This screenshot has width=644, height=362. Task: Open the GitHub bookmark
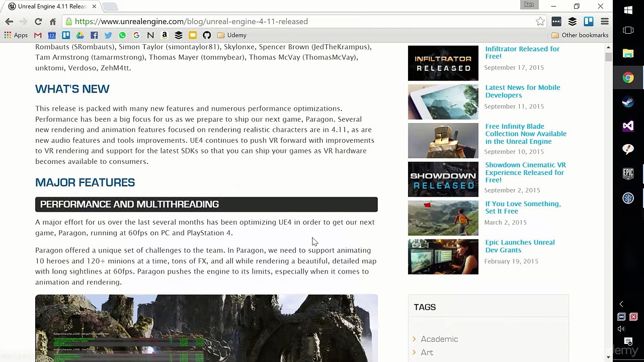pos(207,35)
